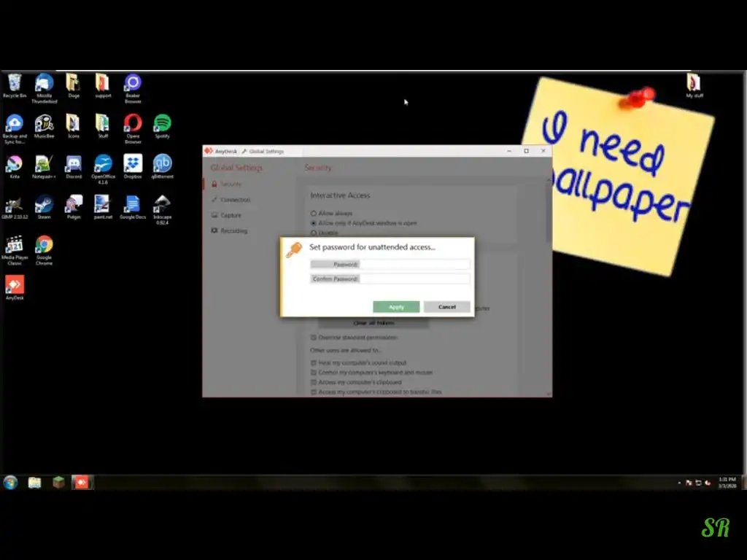Click the Confirm Password input field
Image resolution: width=747 pixels, height=560 pixels.
[x=414, y=279]
